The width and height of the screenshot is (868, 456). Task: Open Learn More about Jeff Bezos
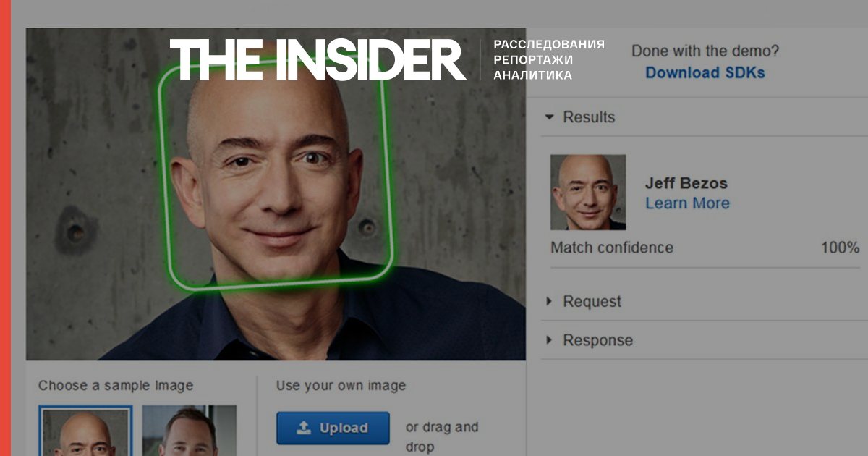pos(687,203)
